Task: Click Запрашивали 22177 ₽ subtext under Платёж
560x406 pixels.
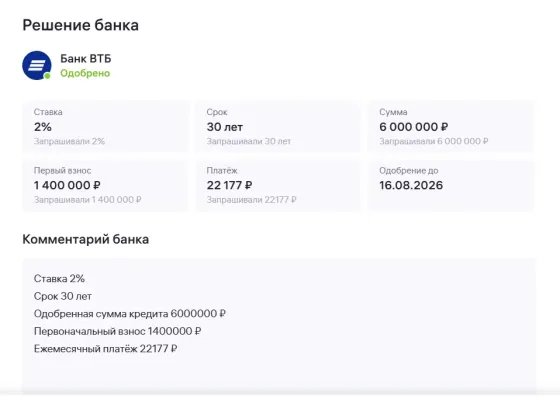Action: (x=251, y=200)
